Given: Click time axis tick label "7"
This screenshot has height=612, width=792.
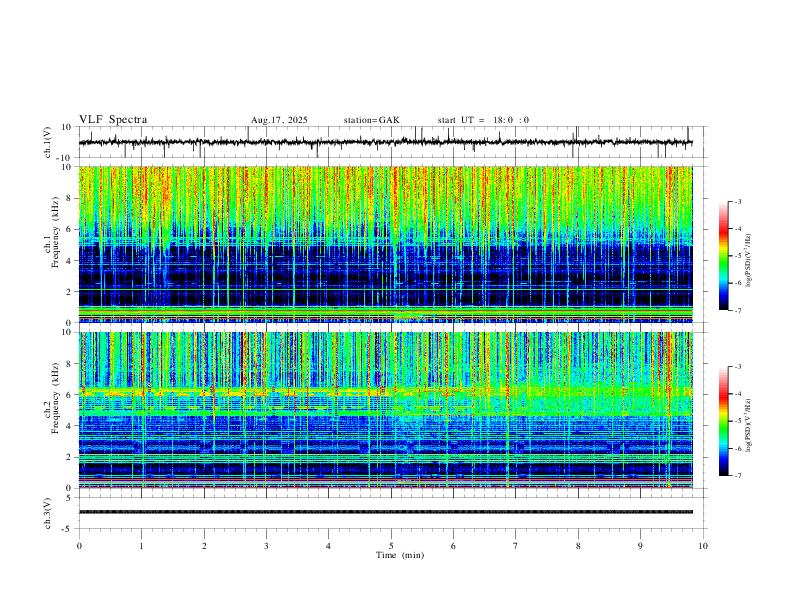Looking at the screenshot, I should (515, 546).
